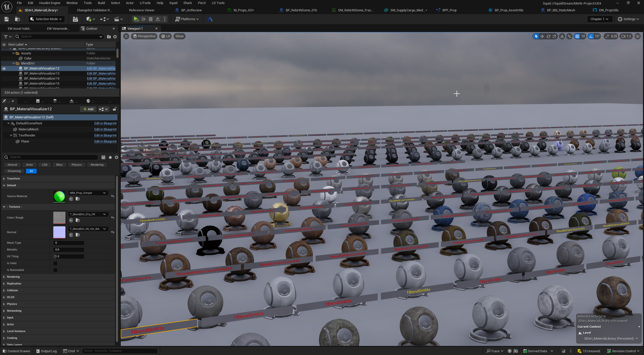Enable the Is Nominated checkbox
644x355 pixels.
pos(55,270)
